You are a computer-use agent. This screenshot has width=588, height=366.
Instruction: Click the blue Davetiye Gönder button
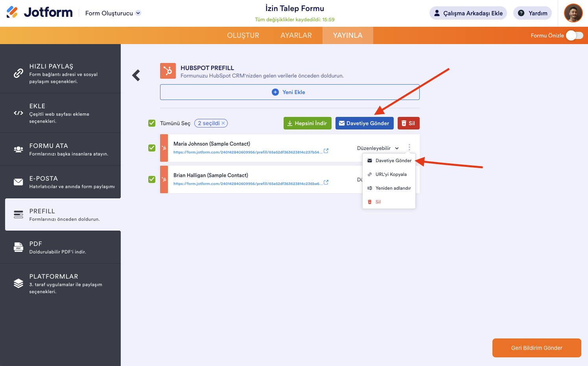pyautogui.click(x=365, y=123)
